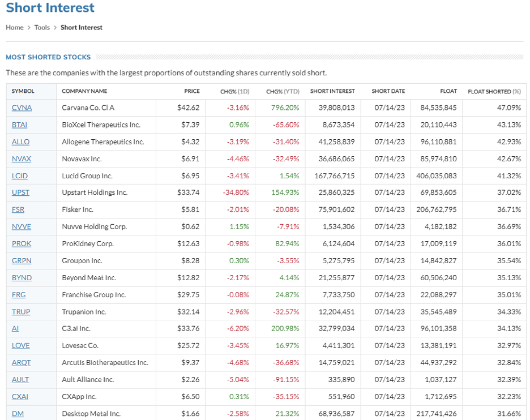Select the Short Interest breadcrumb item

click(81, 27)
